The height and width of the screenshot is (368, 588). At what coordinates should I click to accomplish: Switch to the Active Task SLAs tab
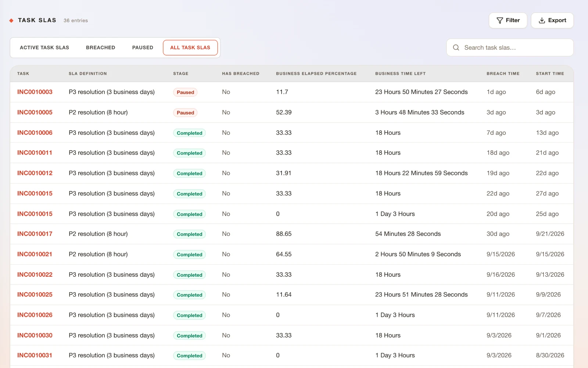pyautogui.click(x=44, y=47)
